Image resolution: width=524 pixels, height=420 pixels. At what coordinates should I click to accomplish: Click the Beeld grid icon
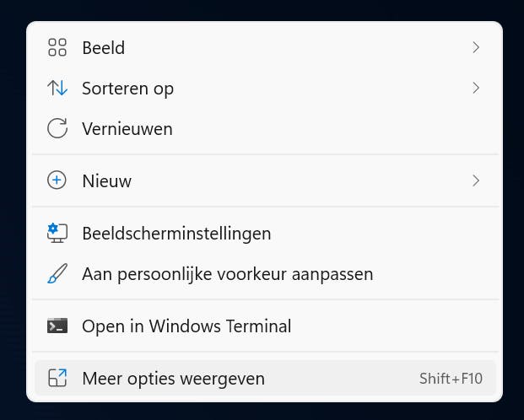[57, 48]
